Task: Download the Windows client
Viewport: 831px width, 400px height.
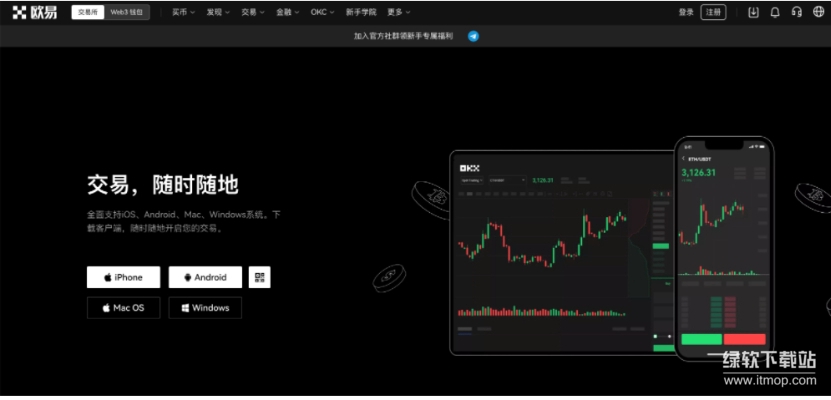Action: pyautogui.click(x=205, y=308)
